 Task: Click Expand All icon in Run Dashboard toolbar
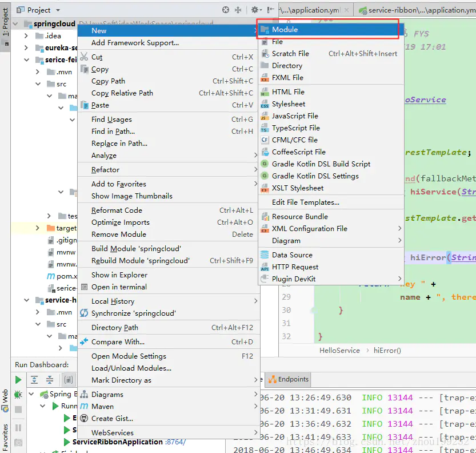pos(34,380)
